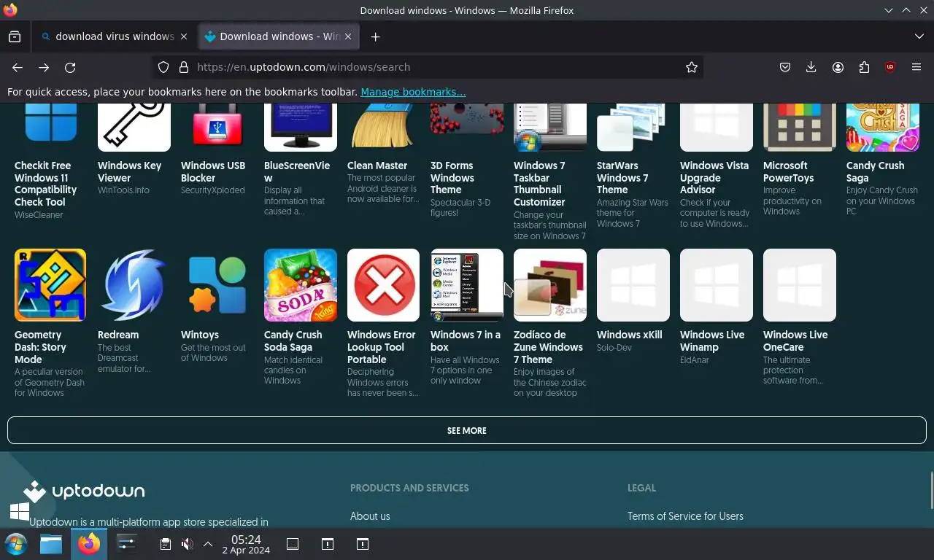934x560 pixels.
Task: Expand the list all tabs dropdown
Action: (x=919, y=36)
